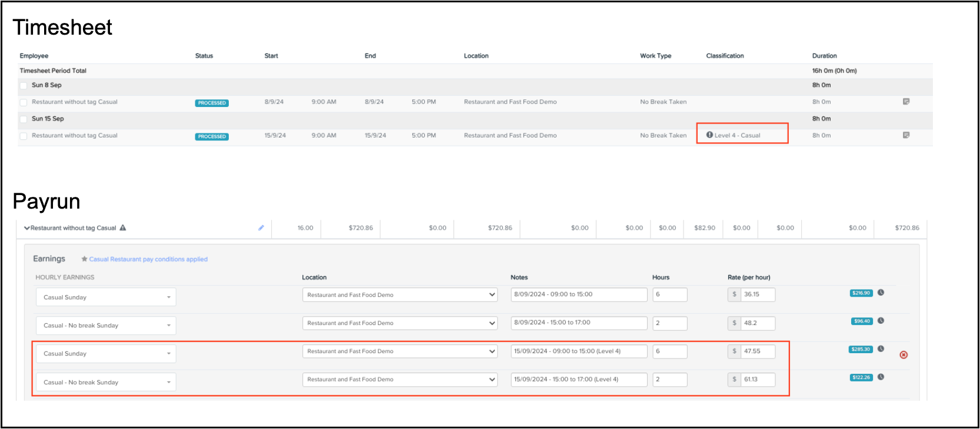980x429 pixels.
Task: Tick the Sun 15 Sep group checkbox
Action: click(x=24, y=119)
